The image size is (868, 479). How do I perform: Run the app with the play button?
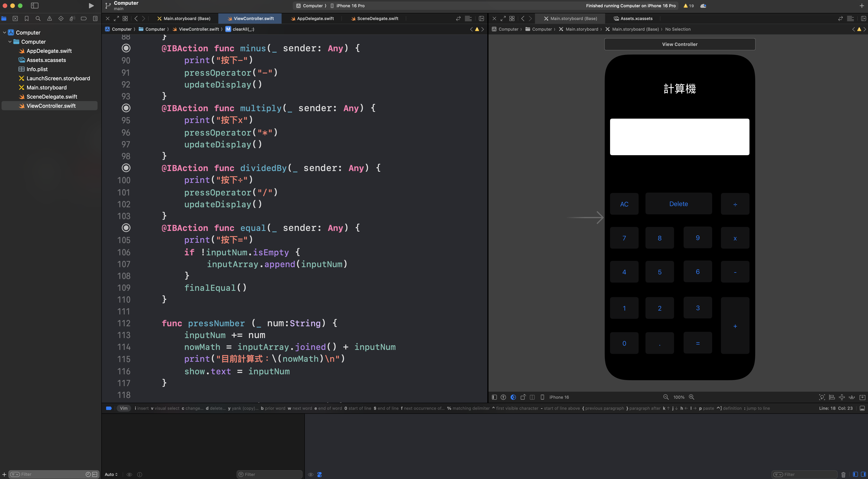coord(91,6)
